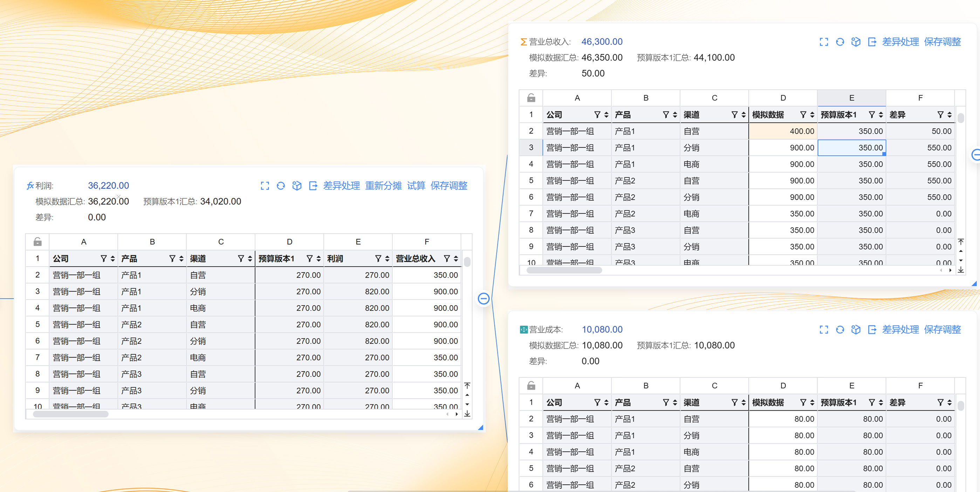
Task: Open filter on 模拟数据 column in 营业总收入 table
Action: (x=803, y=115)
